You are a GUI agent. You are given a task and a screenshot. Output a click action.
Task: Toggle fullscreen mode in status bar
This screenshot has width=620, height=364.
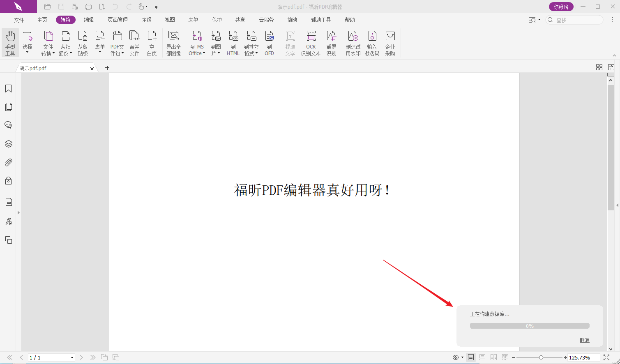(606, 357)
